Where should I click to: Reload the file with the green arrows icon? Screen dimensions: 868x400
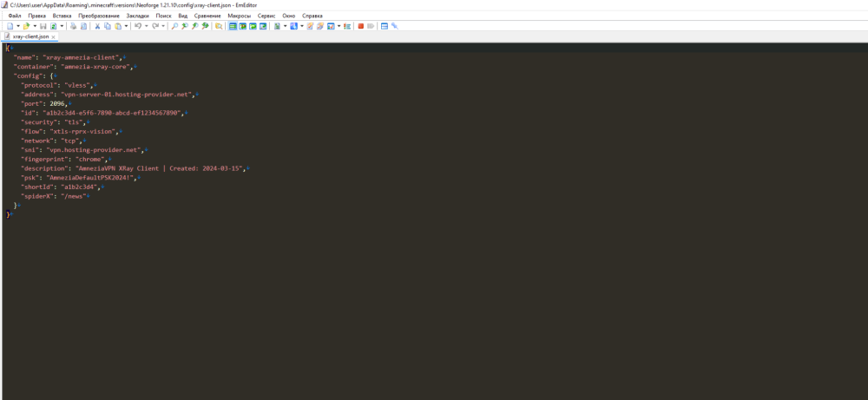[53, 26]
